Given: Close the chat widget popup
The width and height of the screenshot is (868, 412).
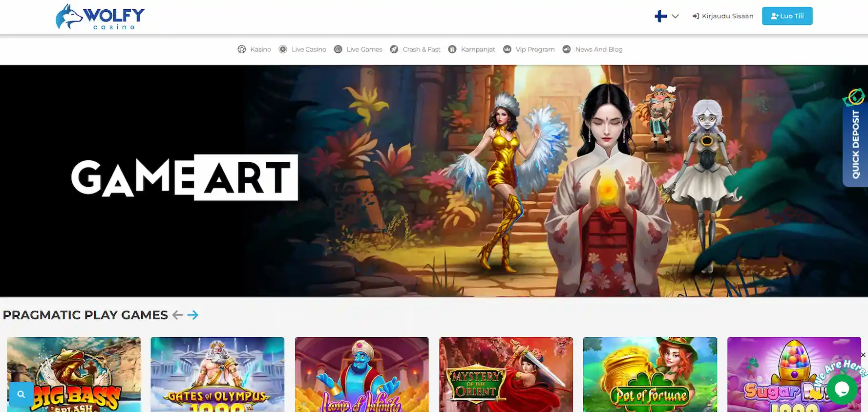Looking at the screenshot, I should coord(863,355).
